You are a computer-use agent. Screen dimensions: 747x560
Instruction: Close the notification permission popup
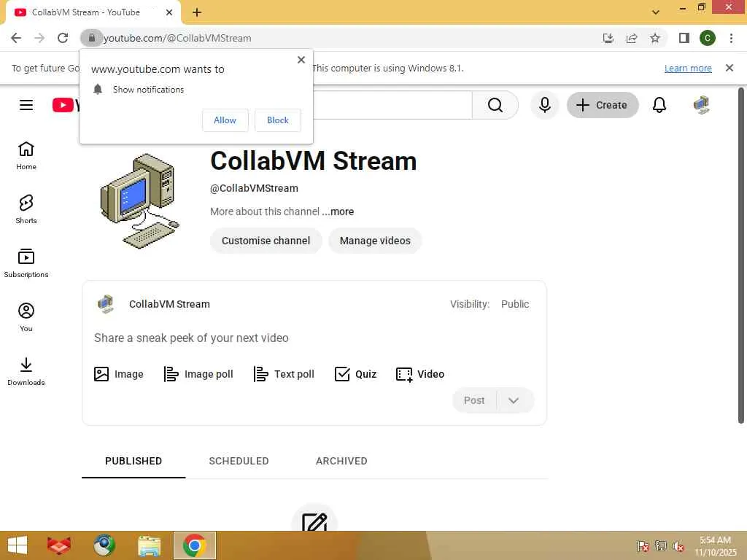click(x=301, y=60)
